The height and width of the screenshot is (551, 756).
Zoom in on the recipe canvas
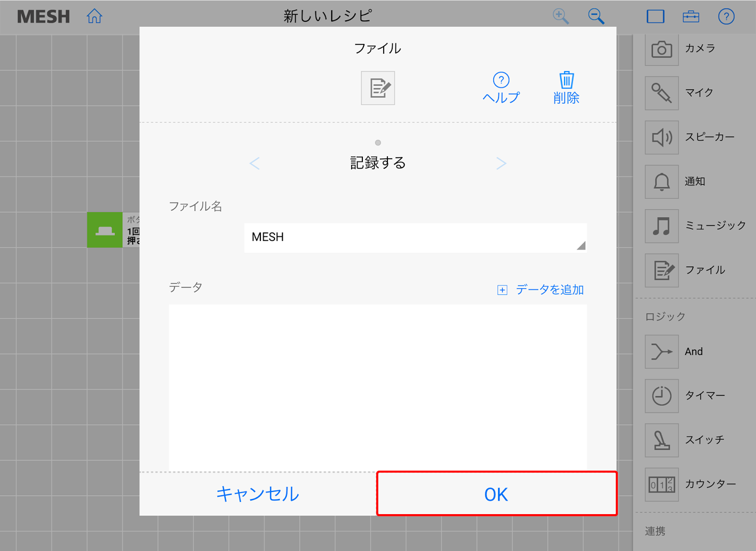click(x=560, y=17)
